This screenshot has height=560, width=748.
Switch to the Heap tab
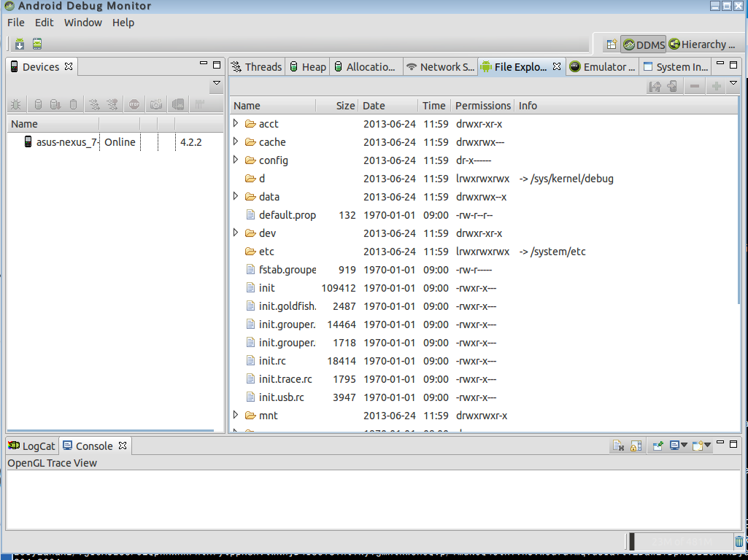pos(308,67)
